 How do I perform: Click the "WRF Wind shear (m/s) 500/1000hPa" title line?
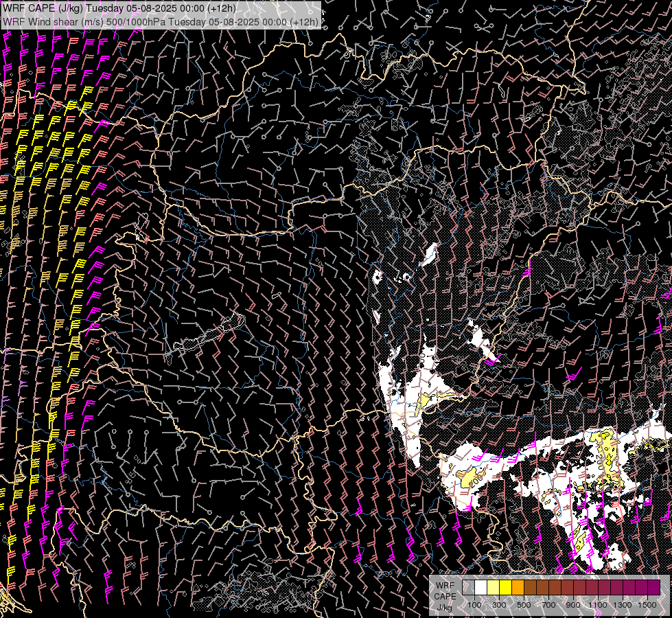[x=161, y=21]
